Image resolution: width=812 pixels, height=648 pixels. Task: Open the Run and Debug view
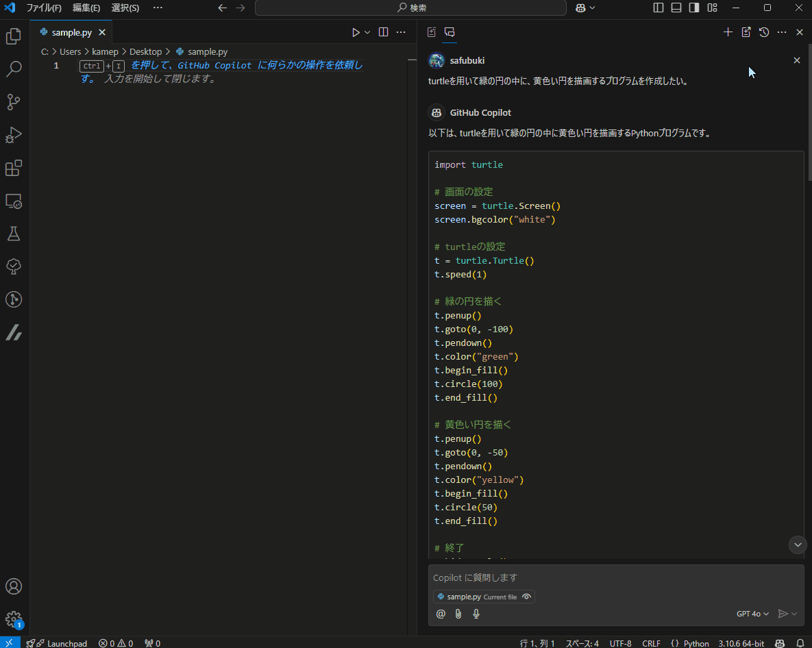pyautogui.click(x=14, y=135)
